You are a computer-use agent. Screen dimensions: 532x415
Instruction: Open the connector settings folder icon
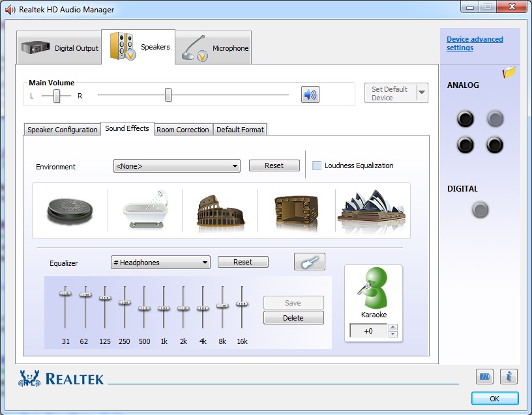click(509, 72)
